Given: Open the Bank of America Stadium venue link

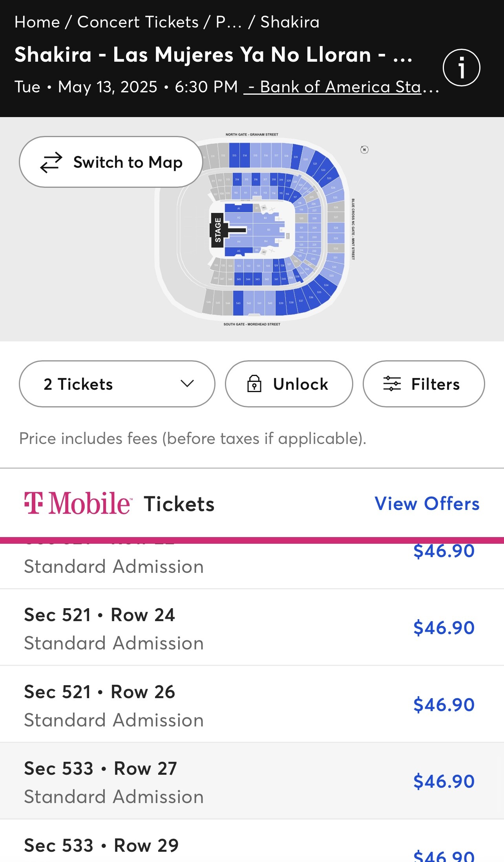Looking at the screenshot, I should (x=341, y=87).
